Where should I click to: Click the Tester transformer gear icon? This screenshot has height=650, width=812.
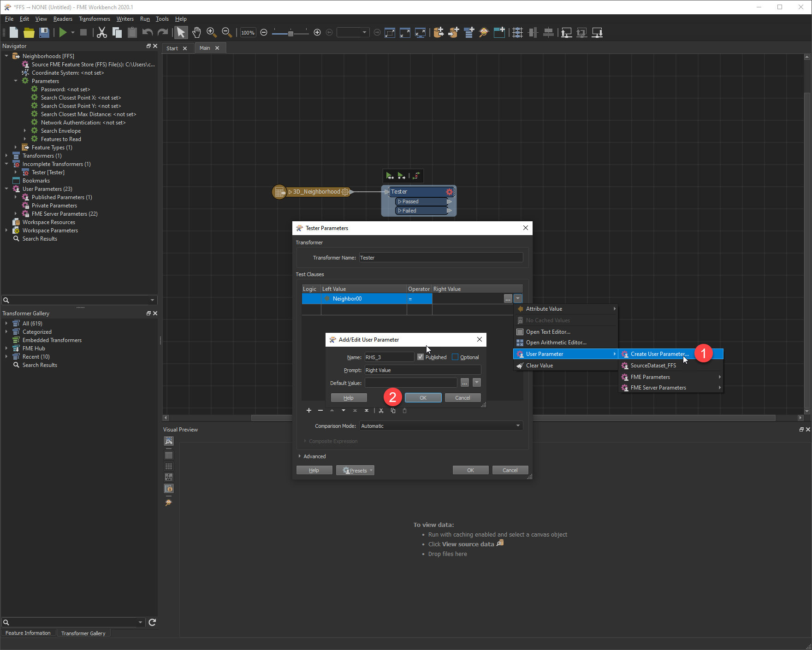click(450, 192)
